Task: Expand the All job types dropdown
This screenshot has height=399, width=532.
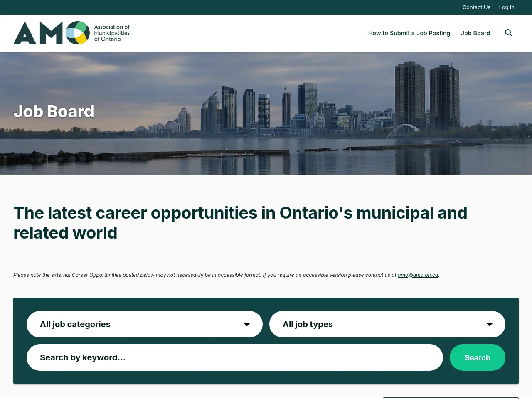Action: [x=387, y=324]
